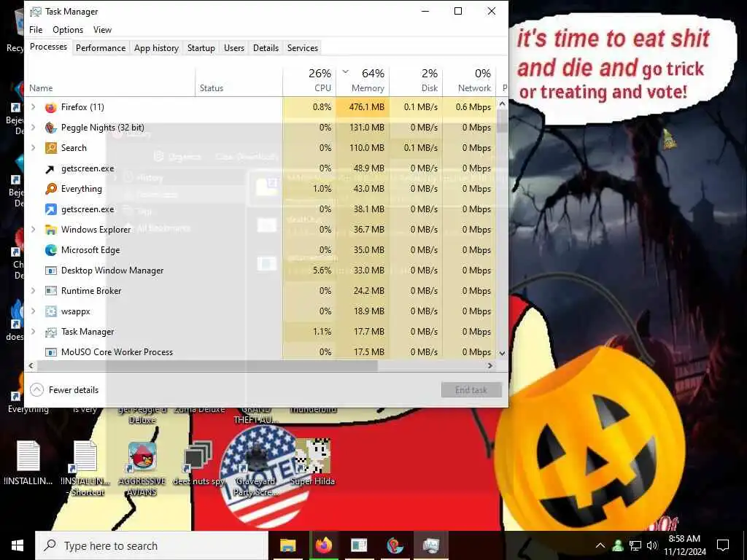747x560 pixels.
Task: Click the Microsoft Edge process icon
Action: coord(50,250)
